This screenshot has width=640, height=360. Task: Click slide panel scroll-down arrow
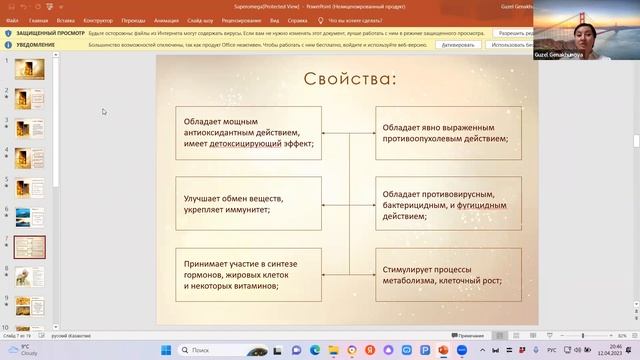pyautogui.click(x=56, y=327)
